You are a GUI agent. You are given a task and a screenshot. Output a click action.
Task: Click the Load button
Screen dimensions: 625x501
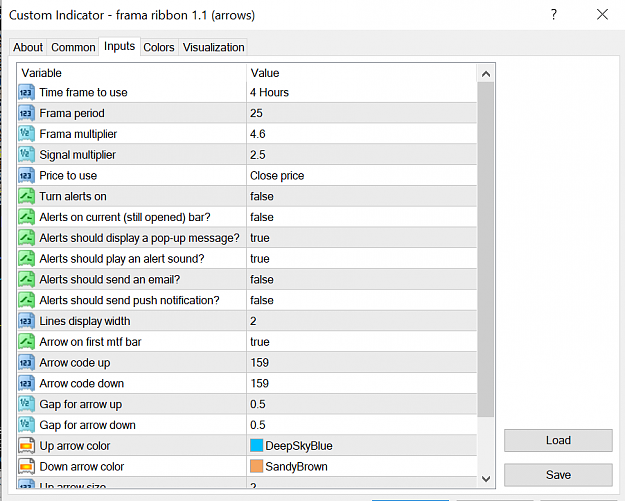tap(558, 440)
